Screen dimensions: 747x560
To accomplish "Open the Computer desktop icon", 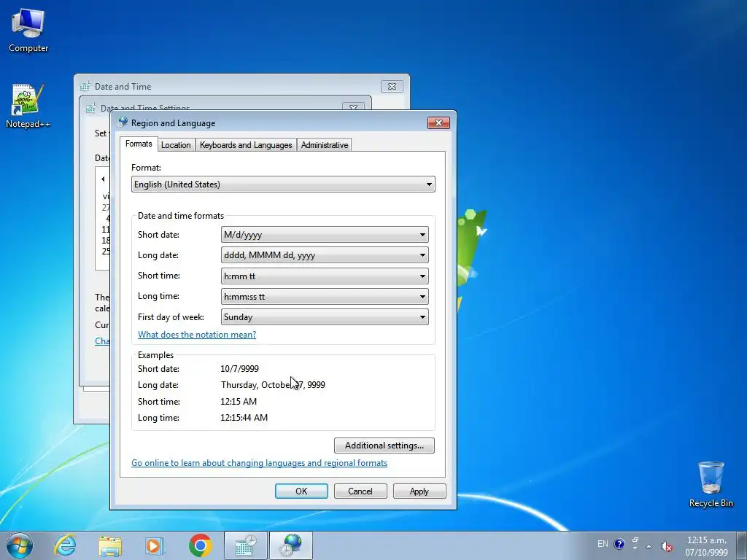I will (28, 31).
